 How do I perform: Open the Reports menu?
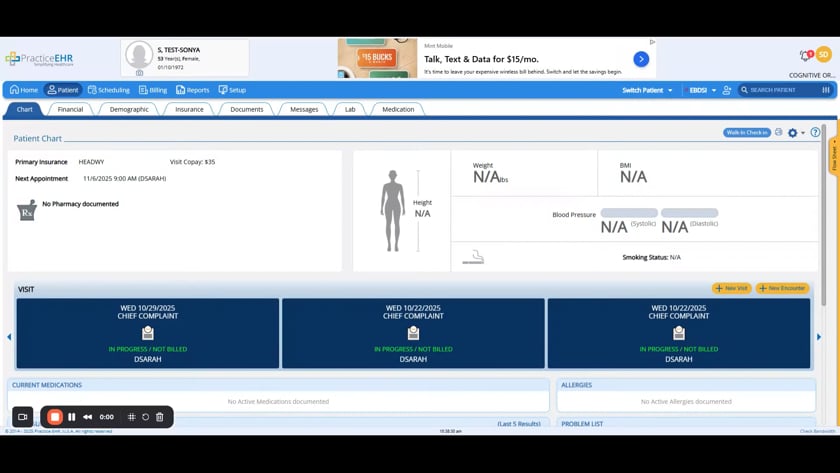[193, 90]
